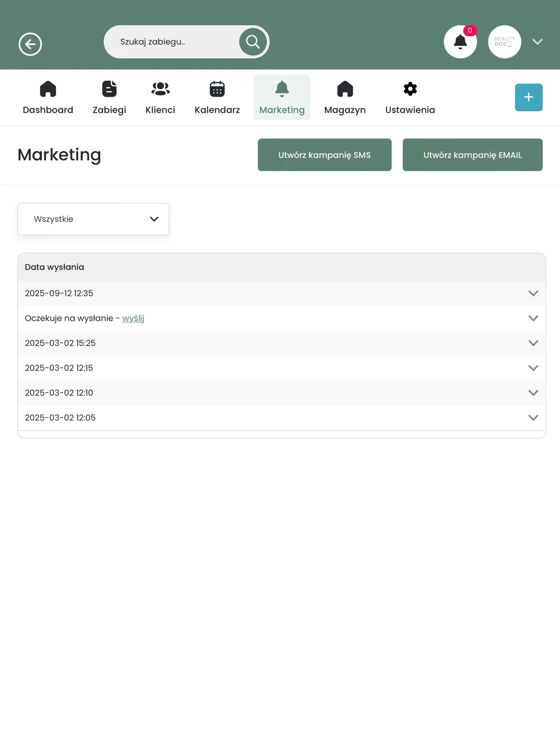This screenshot has width=560, height=733.
Task: Click Utwórz kampanię EMAIL button
Action: coord(473,154)
